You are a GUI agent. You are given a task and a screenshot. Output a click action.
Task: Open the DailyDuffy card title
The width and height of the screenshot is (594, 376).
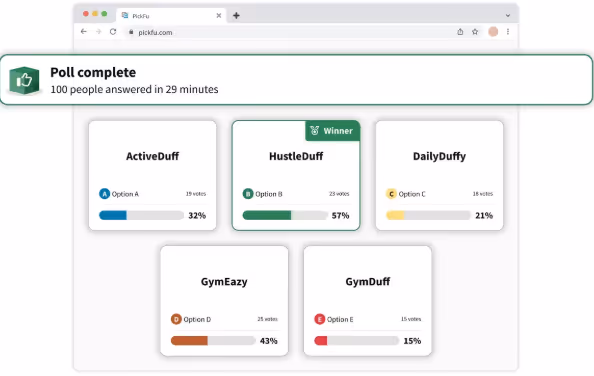[x=439, y=156]
